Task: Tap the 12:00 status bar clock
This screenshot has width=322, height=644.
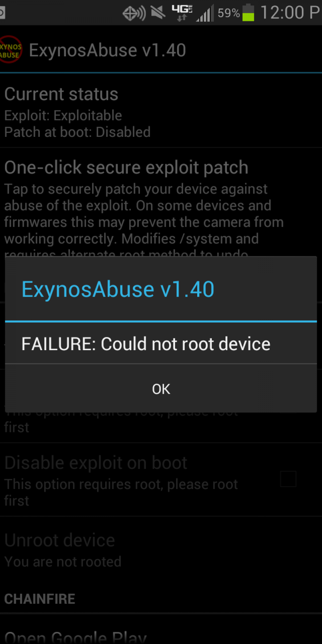Action: (291, 12)
